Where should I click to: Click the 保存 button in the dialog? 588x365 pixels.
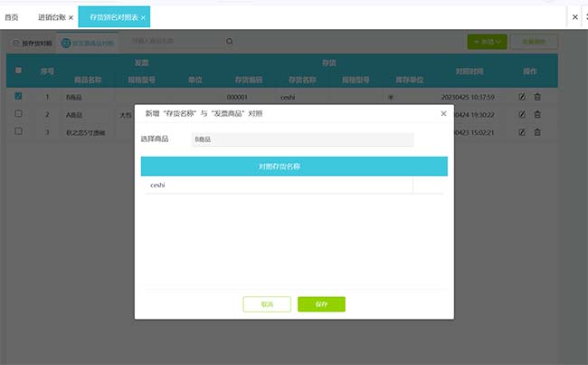pyautogui.click(x=321, y=304)
